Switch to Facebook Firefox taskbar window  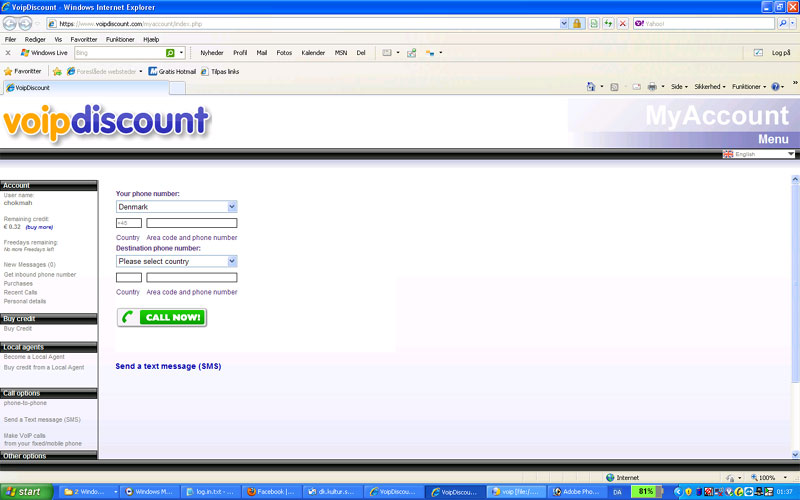coord(271,492)
